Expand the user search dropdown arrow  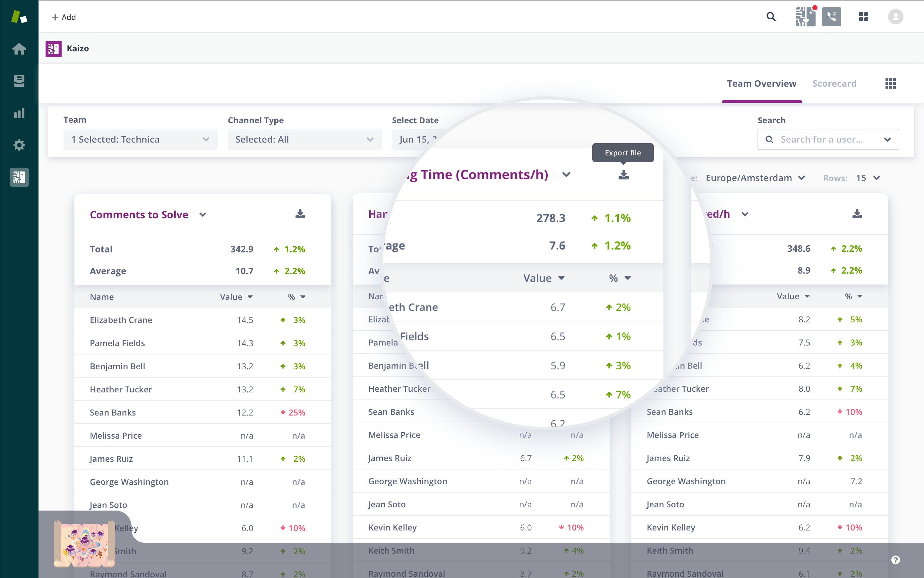(x=887, y=139)
